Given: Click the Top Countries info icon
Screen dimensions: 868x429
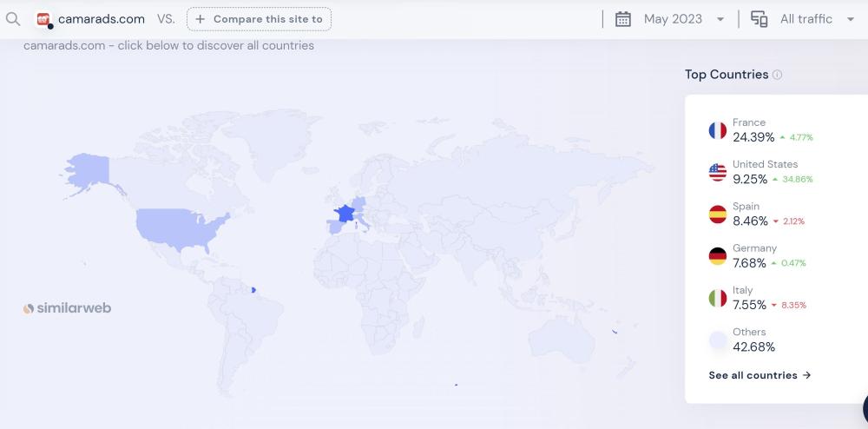Looking at the screenshot, I should [x=777, y=75].
